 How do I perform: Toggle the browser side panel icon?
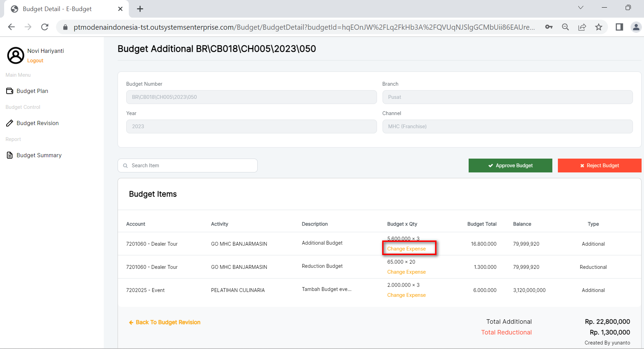coord(619,27)
